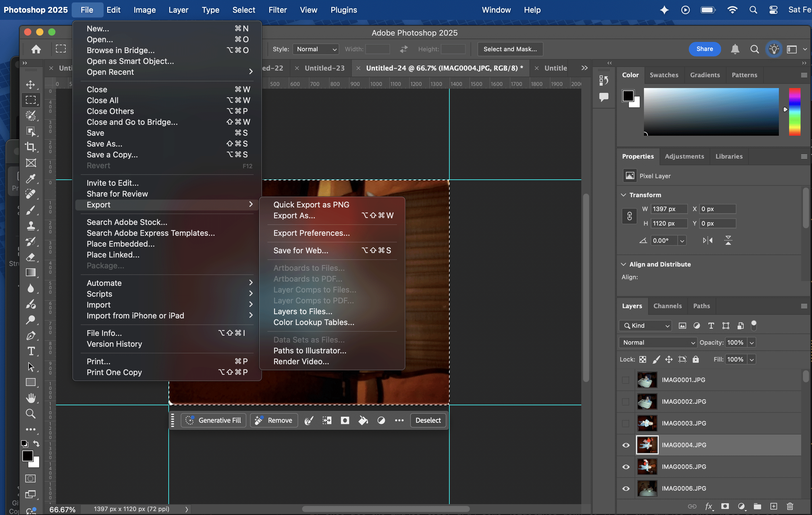812x515 pixels.
Task: Toggle the width-height link in Transform
Action: (x=629, y=216)
